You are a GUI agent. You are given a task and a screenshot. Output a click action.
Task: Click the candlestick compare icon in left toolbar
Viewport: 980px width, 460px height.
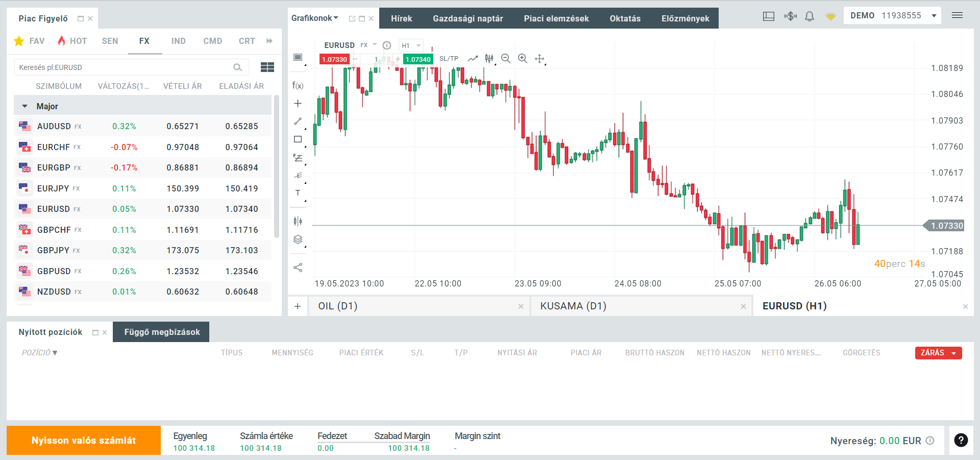[x=298, y=221]
